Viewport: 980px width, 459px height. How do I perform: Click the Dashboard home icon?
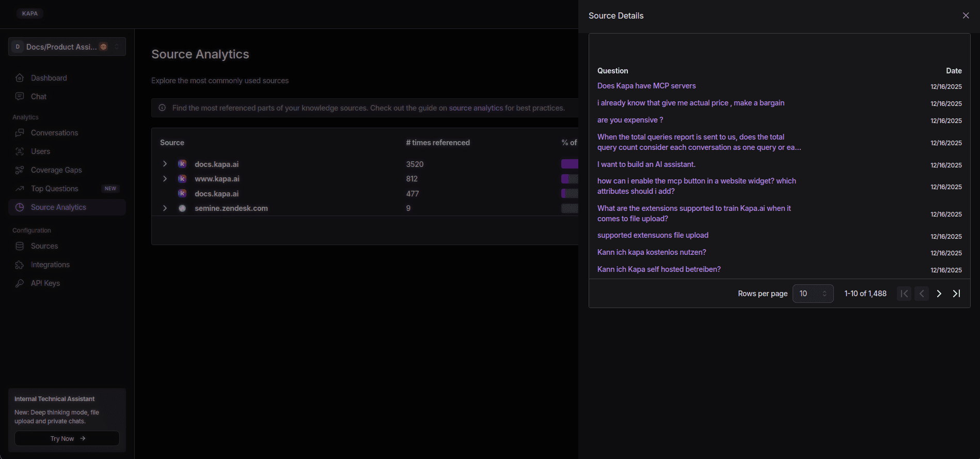tap(20, 78)
